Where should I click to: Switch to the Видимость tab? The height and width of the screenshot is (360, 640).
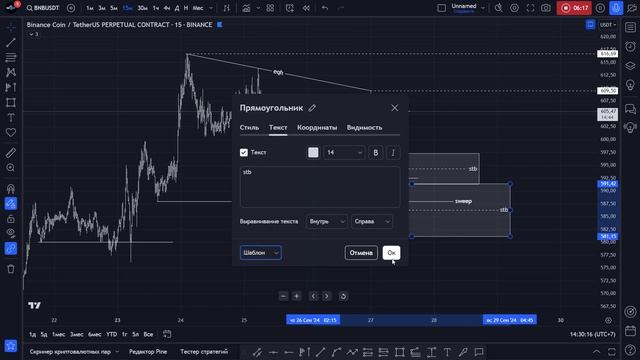[x=364, y=128]
